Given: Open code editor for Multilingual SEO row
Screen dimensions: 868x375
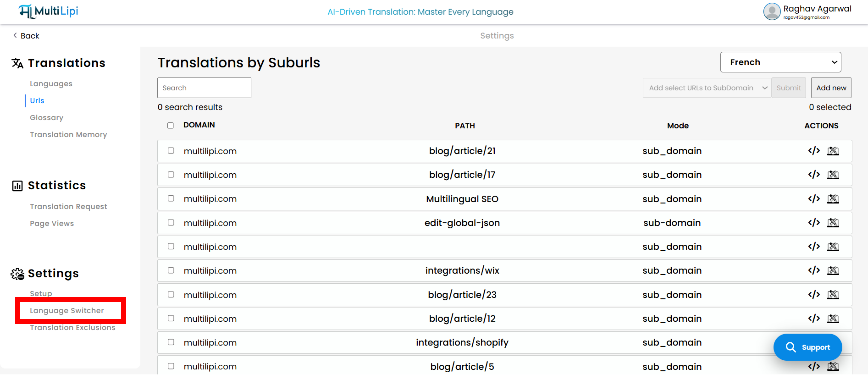Looking at the screenshot, I should (814, 199).
